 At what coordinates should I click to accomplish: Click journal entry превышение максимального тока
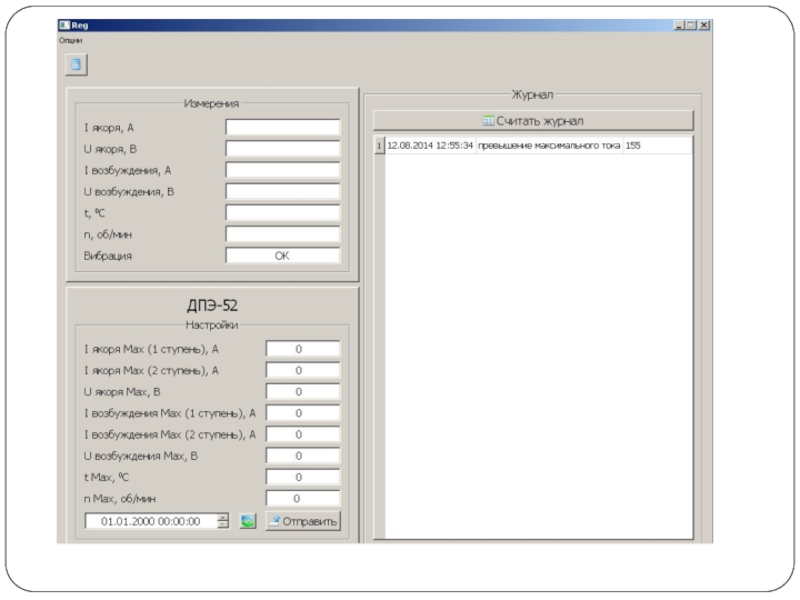549,146
